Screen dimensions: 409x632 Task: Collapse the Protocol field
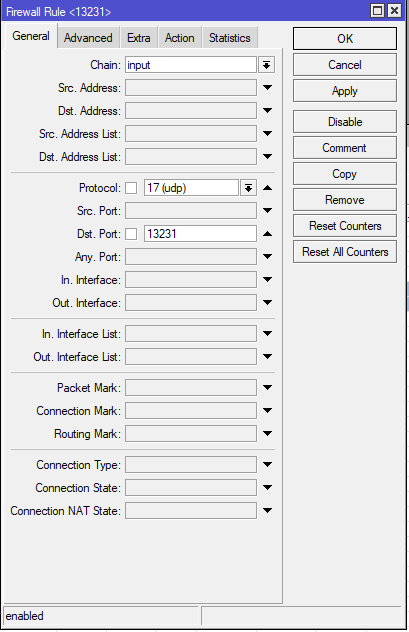268,188
